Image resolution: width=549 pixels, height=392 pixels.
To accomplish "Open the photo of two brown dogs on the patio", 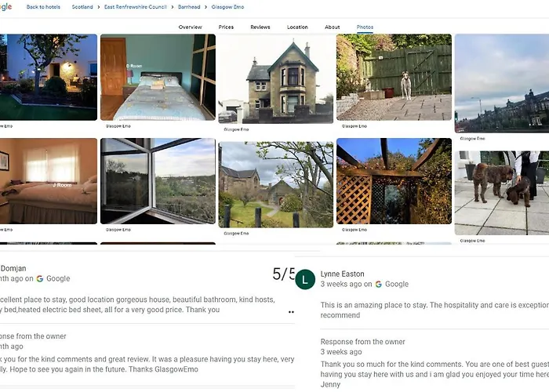I will coord(501,192).
